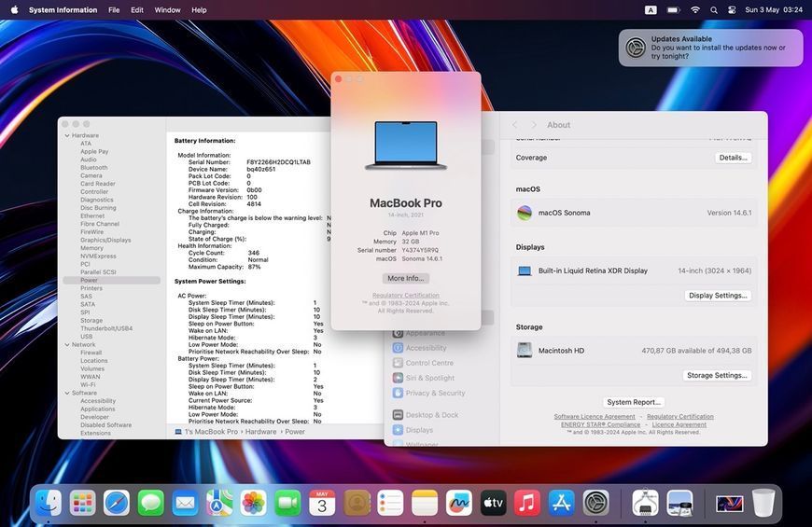
Task: Select Bluetooth in the Hardware list
Action: (x=93, y=168)
